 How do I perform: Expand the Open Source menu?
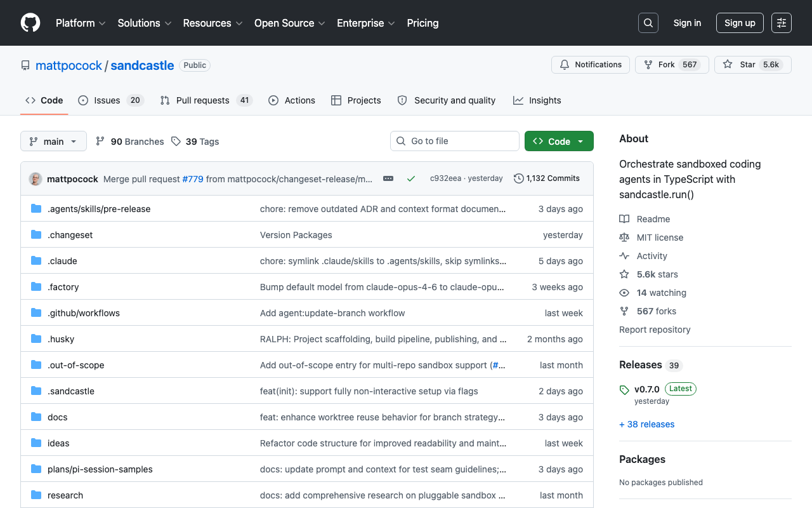290,23
